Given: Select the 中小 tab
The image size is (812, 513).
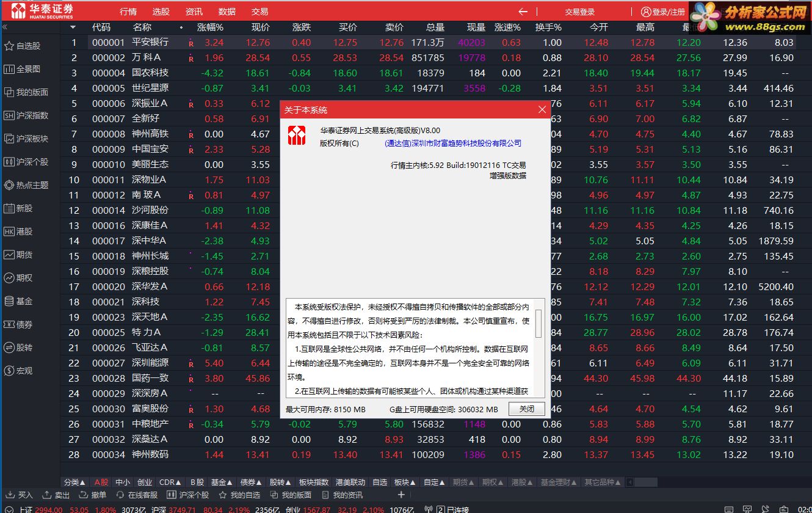Looking at the screenshot, I should 123,482.
